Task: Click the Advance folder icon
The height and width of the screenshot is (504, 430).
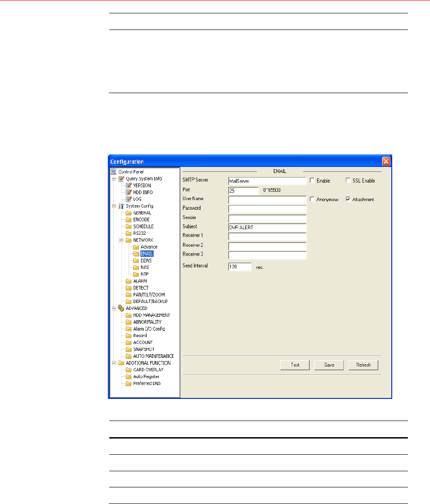Action: tap(136, 247)
